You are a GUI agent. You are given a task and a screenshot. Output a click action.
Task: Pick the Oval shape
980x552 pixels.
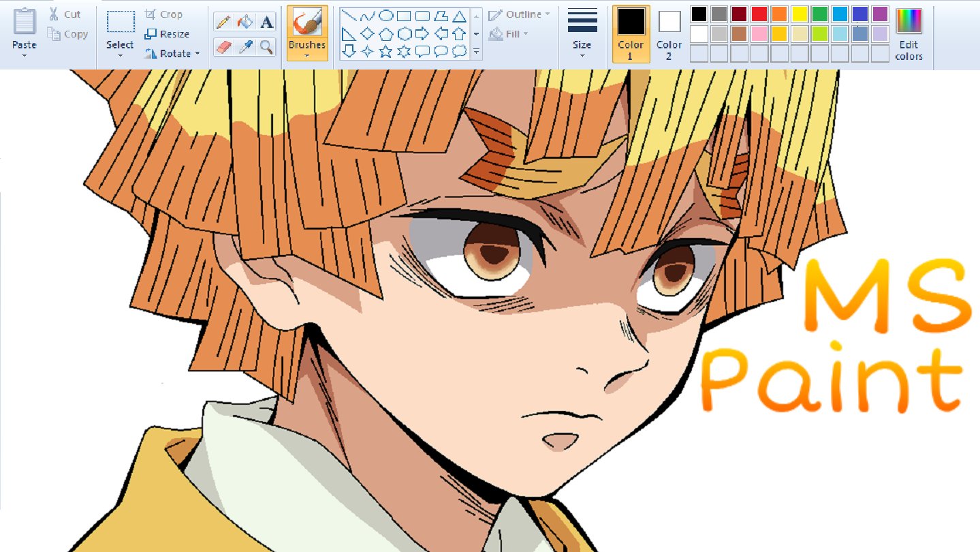(x=385, y=16)
